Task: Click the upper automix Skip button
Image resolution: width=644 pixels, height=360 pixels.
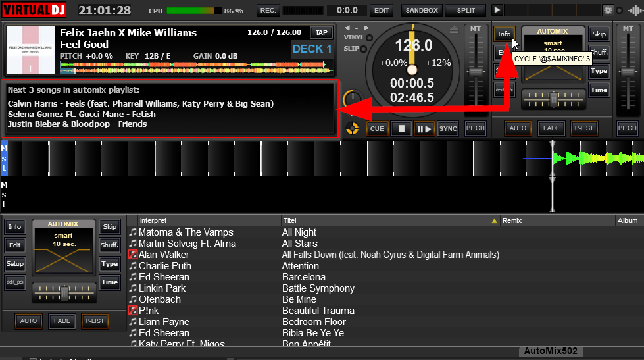Action: click(x=599, y=34)
